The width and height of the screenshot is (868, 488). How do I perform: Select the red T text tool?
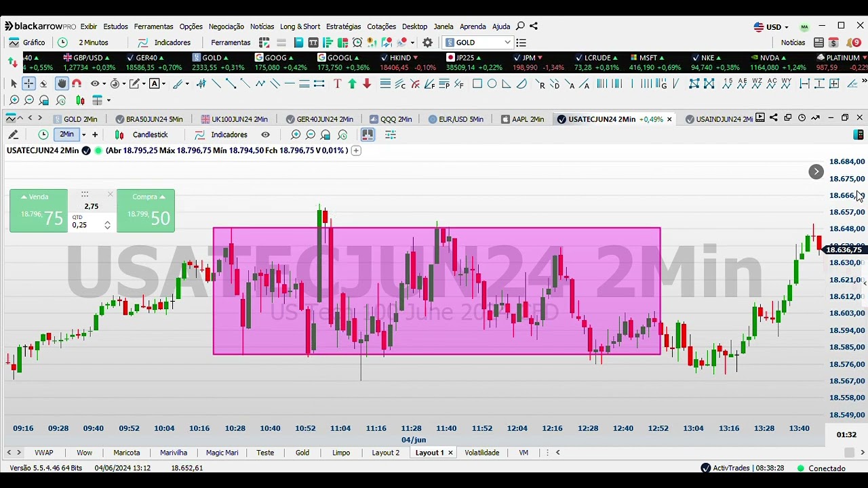pos(337,84)
